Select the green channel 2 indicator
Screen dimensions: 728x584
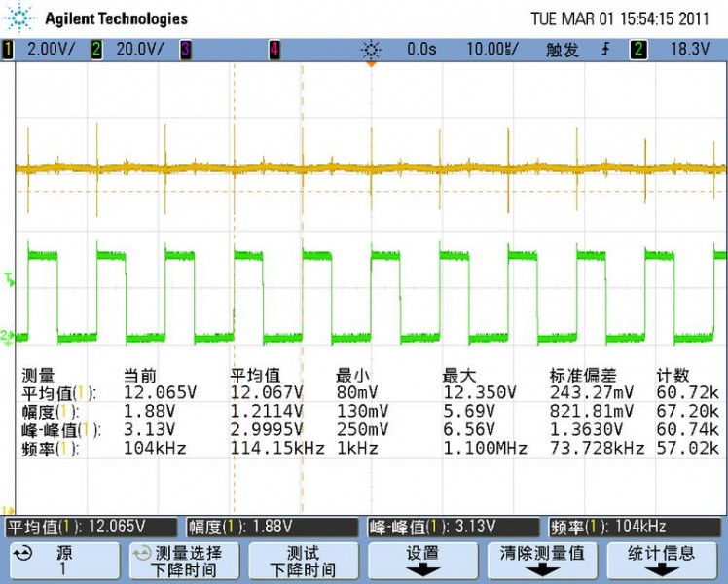point(96,49)
